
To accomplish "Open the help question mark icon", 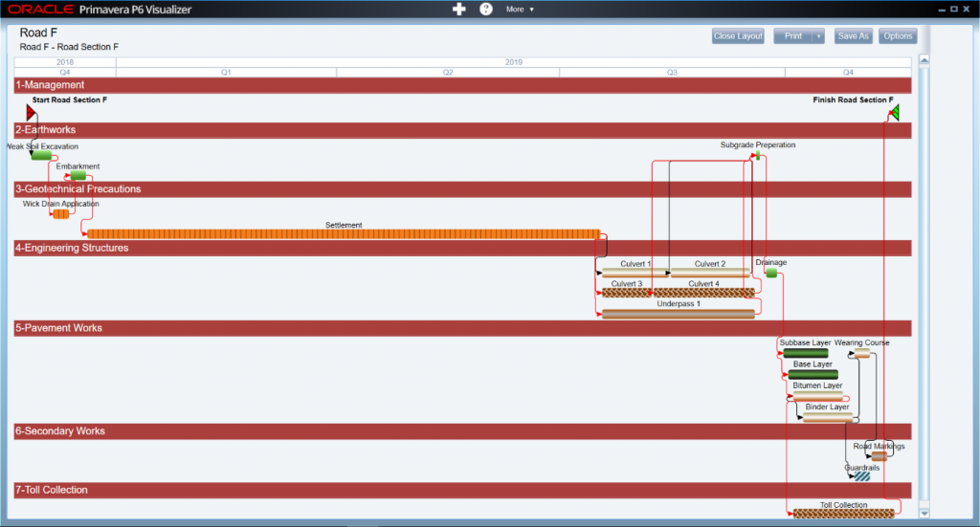I will (x=485, y=10).
